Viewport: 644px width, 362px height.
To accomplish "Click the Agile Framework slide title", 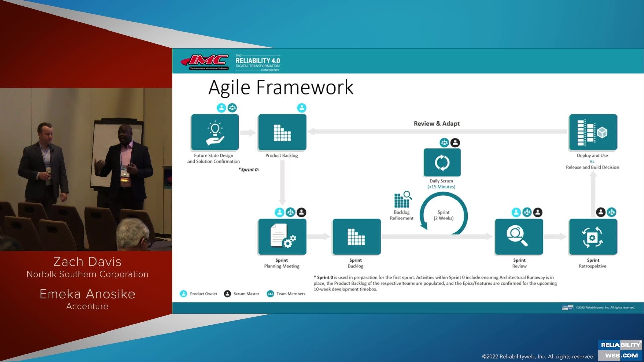I will click(x=280, y=88).
